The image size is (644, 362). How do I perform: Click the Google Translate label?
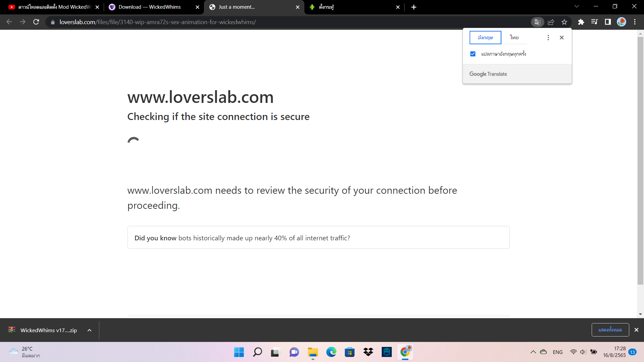[488, 74]
